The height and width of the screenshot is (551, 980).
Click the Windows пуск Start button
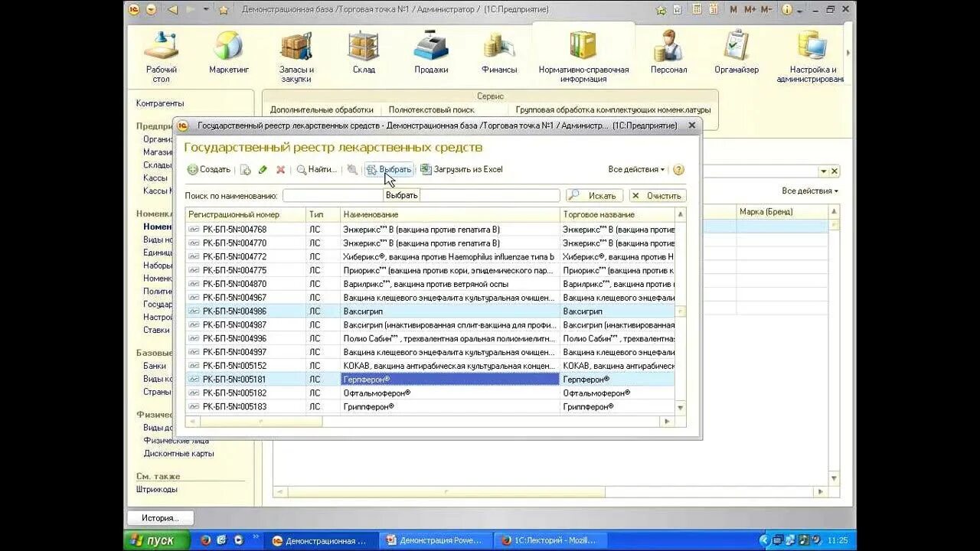pyautogui.click(x=156, y=540)
